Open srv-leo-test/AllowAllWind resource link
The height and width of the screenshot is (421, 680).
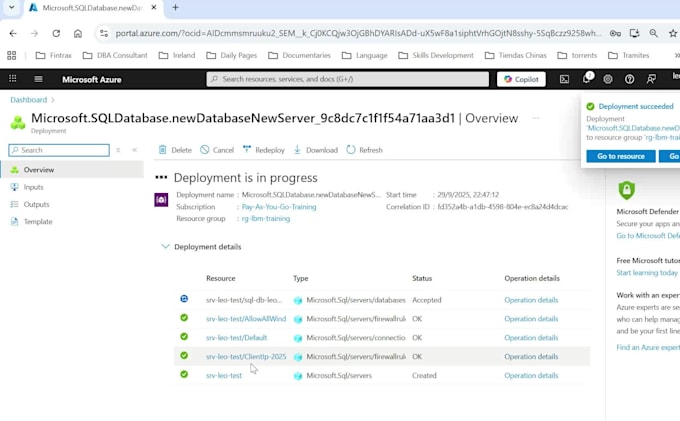(x=246, y=319)
